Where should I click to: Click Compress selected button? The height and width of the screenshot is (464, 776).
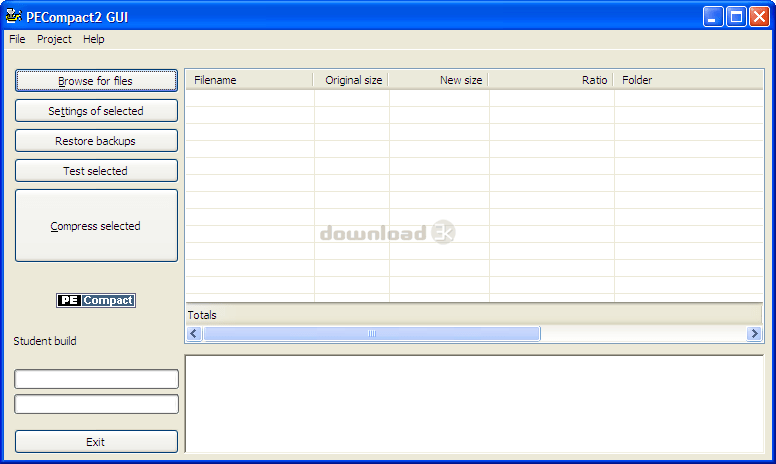[x=96, y=226]
